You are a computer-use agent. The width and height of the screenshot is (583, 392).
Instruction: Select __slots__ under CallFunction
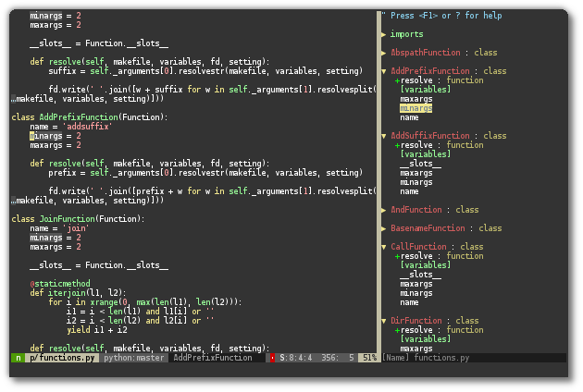[x=420, y=275]
